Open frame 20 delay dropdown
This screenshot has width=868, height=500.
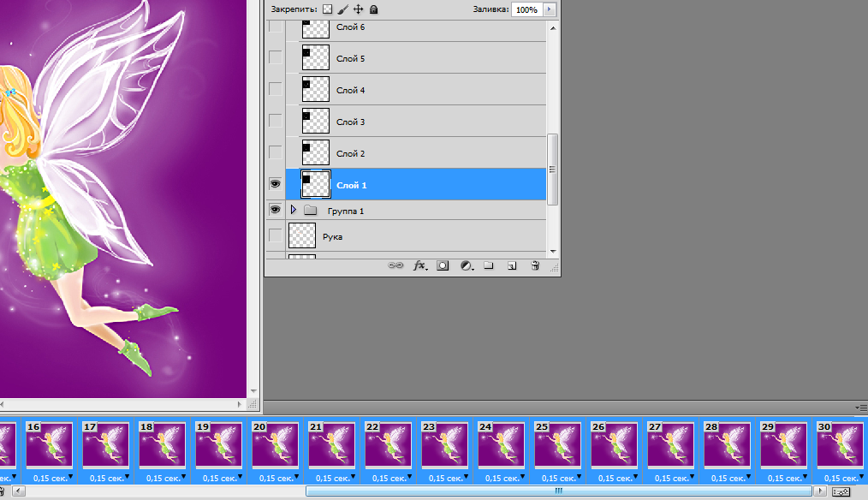click(295, 477)
